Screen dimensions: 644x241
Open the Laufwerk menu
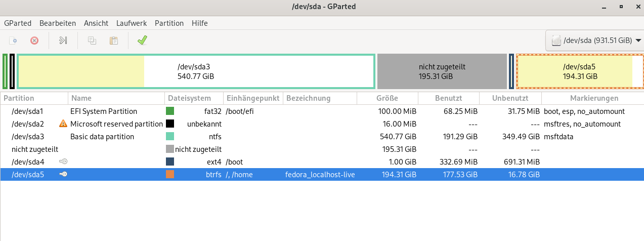click(x=131, y=23)
